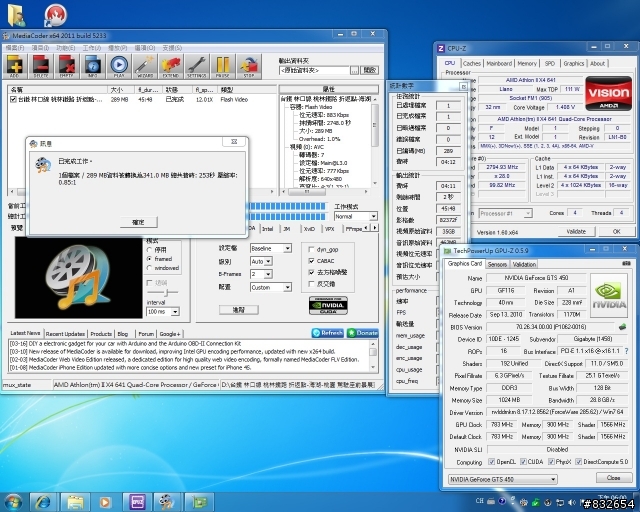Enable the dyn_gop checkbox
The image size is (640, 512).
(x=310, y=248)
